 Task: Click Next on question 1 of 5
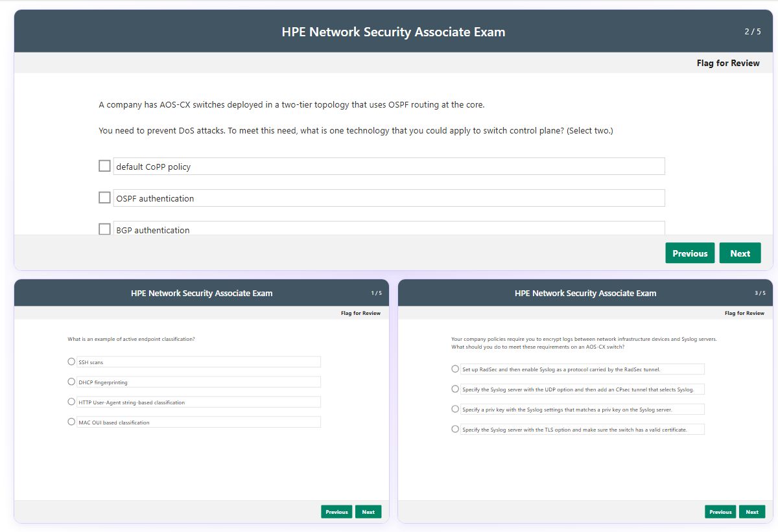(x=368, y=512)
